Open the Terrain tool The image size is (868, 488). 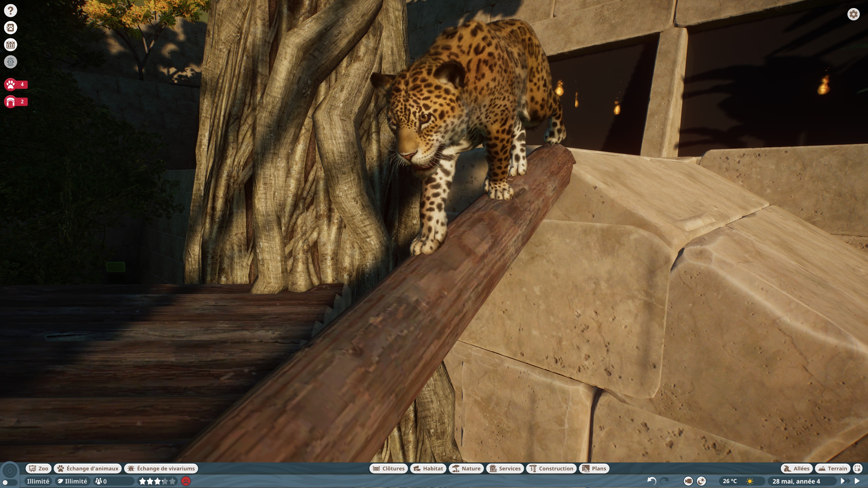coord(833,468)
